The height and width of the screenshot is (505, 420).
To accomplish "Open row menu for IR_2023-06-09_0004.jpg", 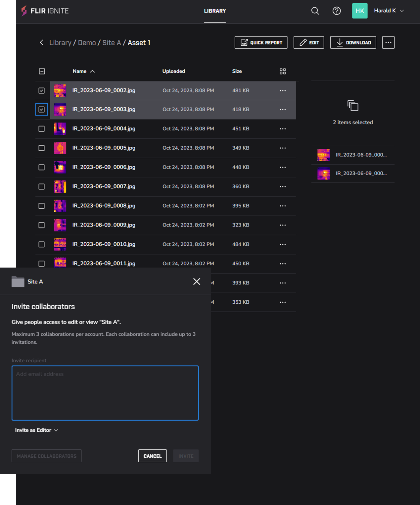I will click(x=282, y=129).
